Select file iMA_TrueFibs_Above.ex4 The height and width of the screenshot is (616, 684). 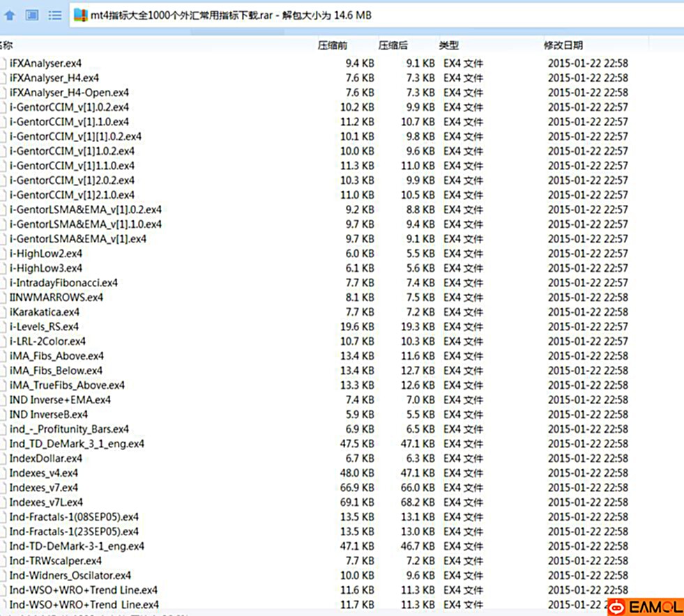[67, 385]
